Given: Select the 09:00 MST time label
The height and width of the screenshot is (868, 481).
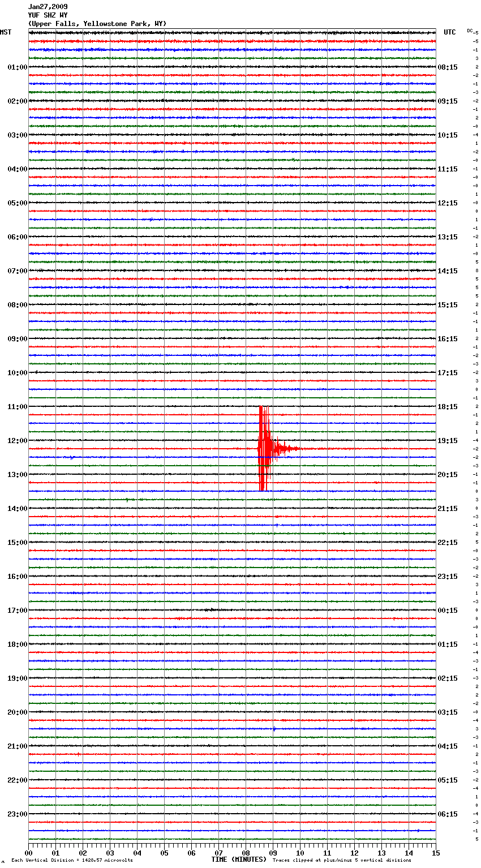Looking at the screenshot, I should coord(18,339).
